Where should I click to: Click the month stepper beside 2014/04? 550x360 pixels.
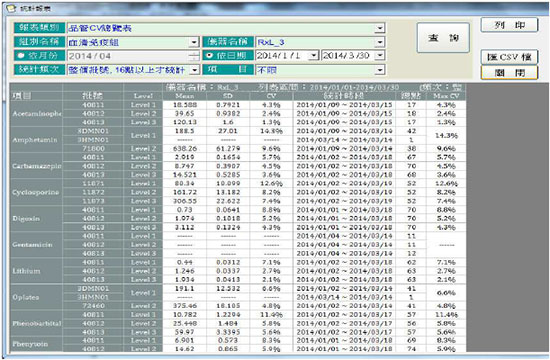point(194,56)
